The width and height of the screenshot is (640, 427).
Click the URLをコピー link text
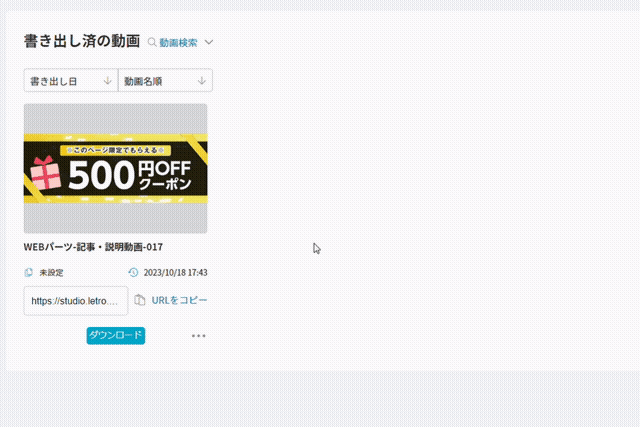180,300
